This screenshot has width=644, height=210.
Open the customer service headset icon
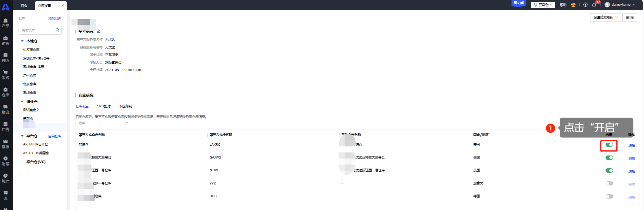click(573, 5)
